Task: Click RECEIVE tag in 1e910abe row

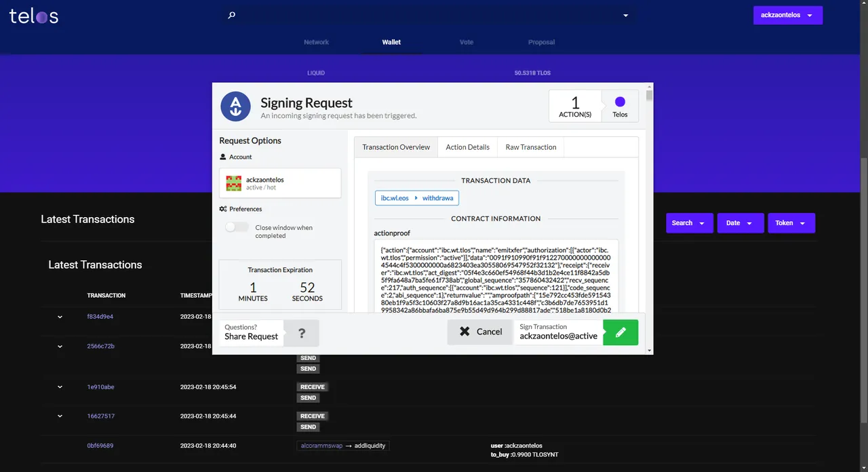Action: click(x=313, y=387)
